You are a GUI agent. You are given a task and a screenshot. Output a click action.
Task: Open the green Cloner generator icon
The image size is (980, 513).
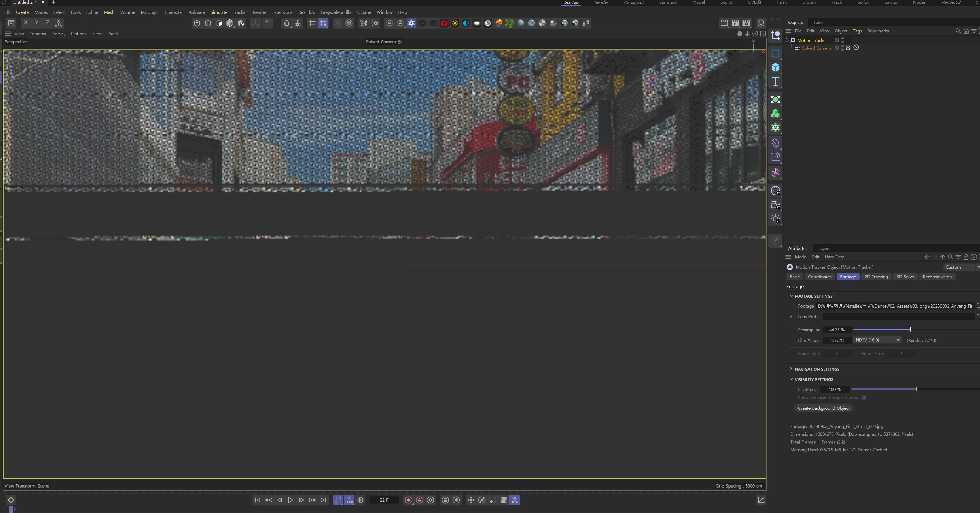coord(775,114)
